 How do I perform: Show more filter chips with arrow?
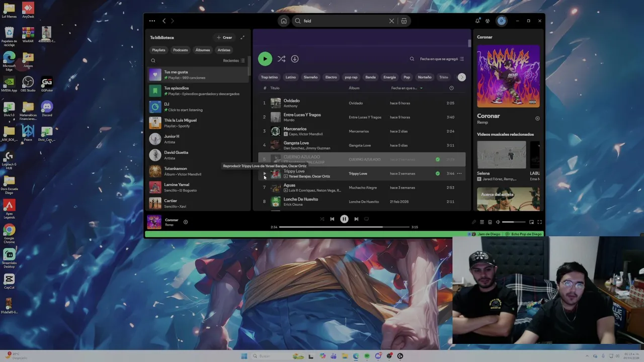coord(462,77)
